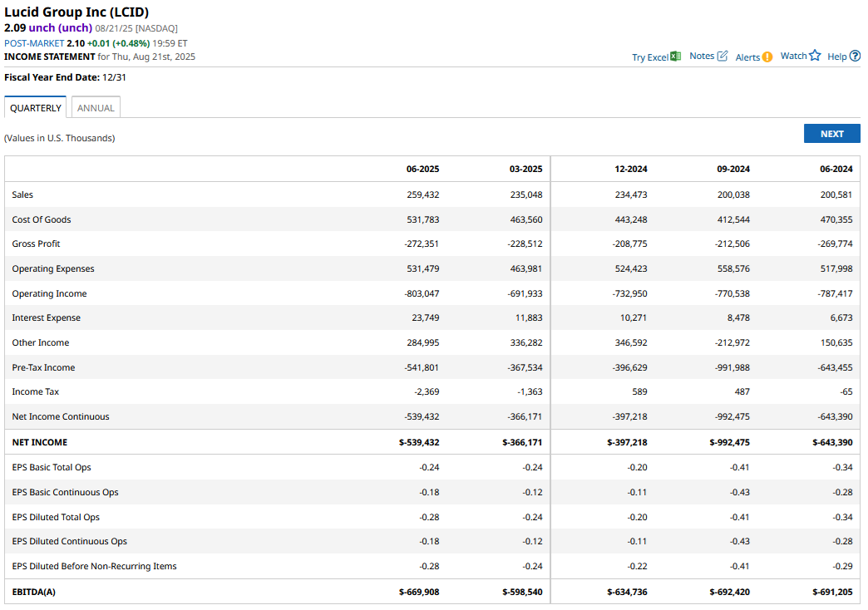
Task: Click the 03-2025 column header
Action: coord(526,169)
